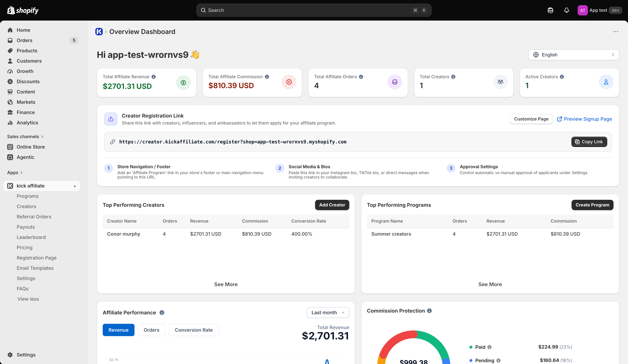Image resolution: width=628 pixels, height=364 pixels.
Task: Click the AT account avatar
Action: [x=582, y=10]
